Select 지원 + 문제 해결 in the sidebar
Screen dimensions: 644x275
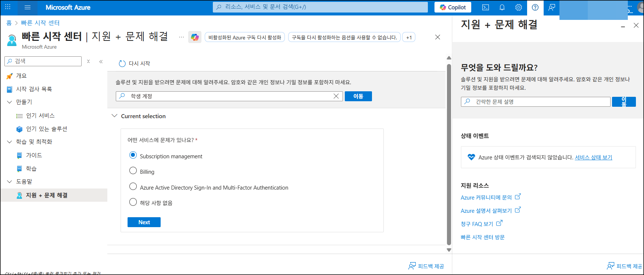[x=54, y=195]
